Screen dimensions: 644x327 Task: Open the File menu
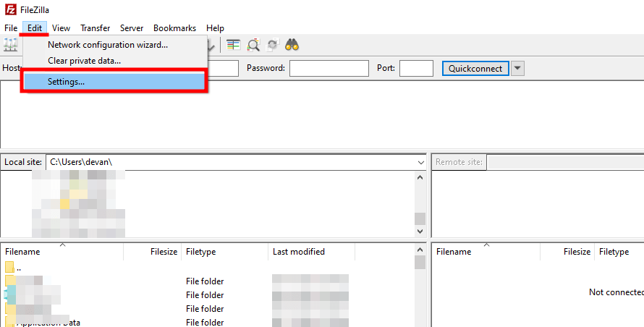point(11,28)
